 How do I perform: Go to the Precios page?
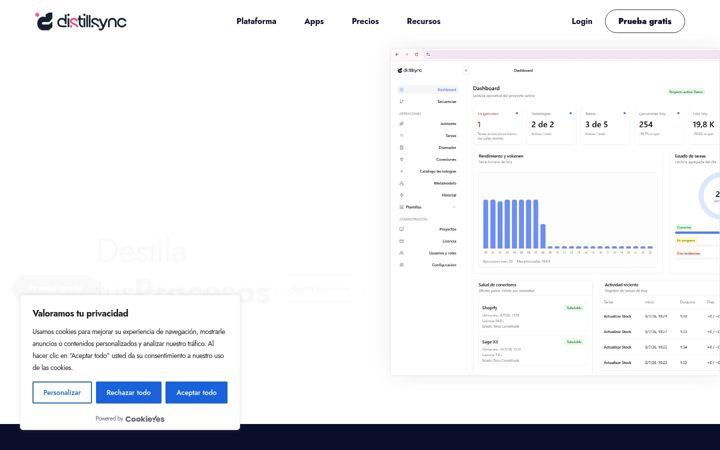point(365,21)
